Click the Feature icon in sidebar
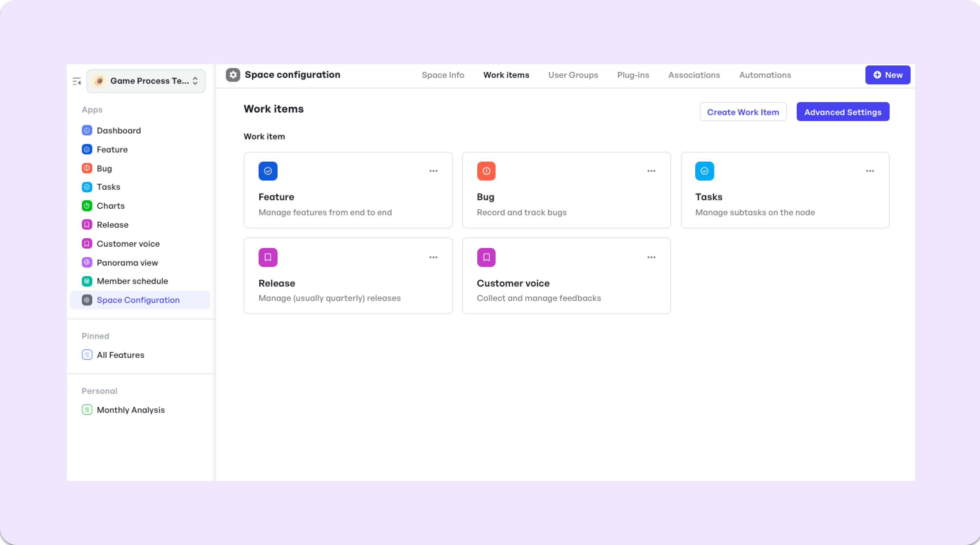 tap(87, 149)
